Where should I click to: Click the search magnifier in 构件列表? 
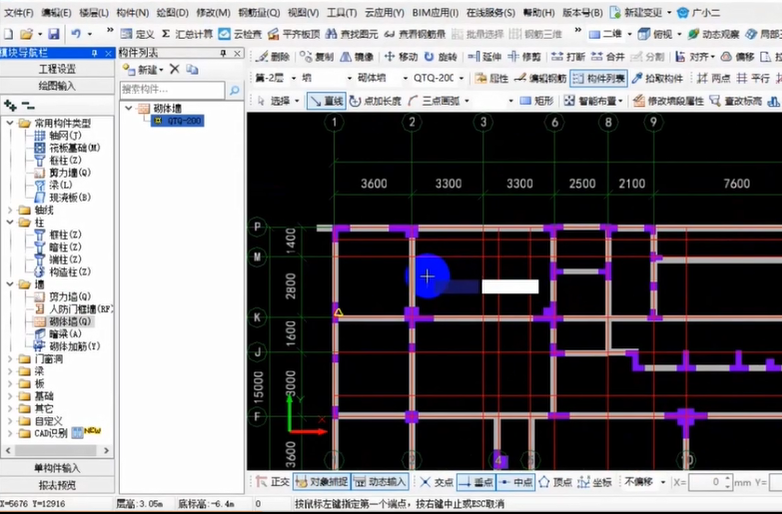point(234,90)
